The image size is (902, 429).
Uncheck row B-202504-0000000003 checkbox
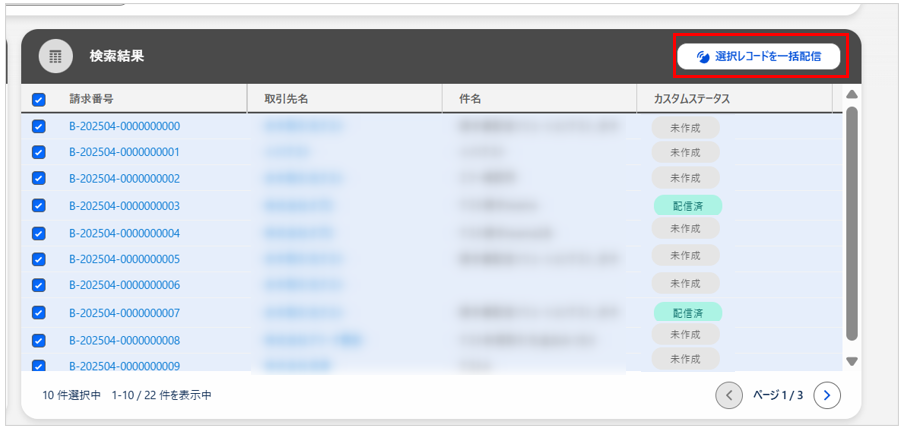[39, 206]
